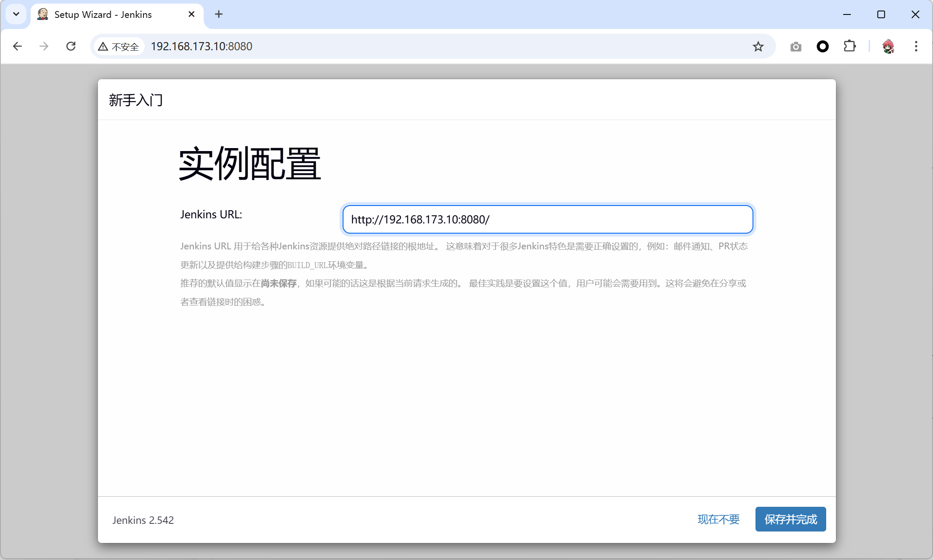Click the 不安全 site security indicator

tap(119, 46)
